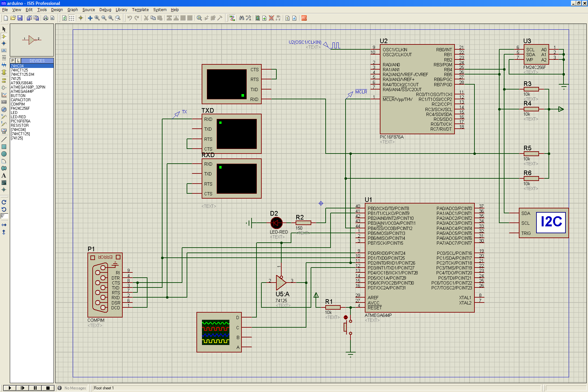
Task: Pause the simulation
Action: [35, 388]
